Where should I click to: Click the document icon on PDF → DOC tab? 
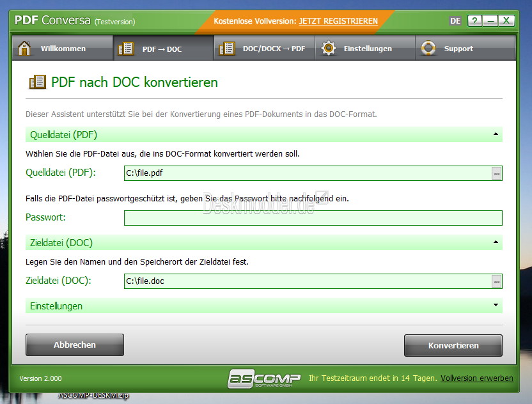tap(126, 49)
